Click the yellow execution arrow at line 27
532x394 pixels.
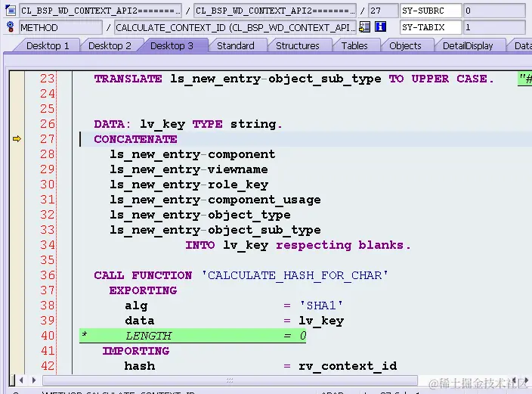[x=17, y=138]
